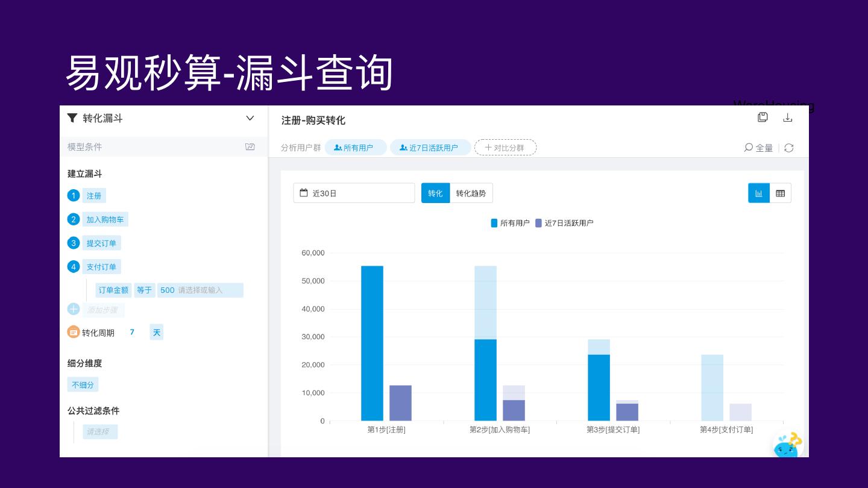Click the 注册-购买转化 report title
This screenshot has width=868, height=488.
[x=313, y=120]
